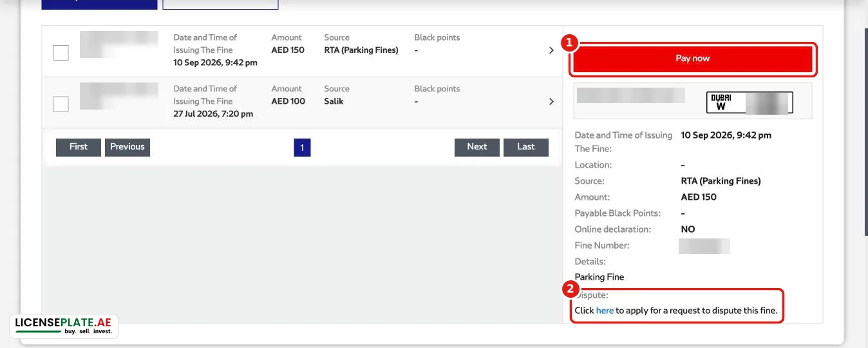Click 'RTA (Parking Fines)' source in the first row
Screen dimensions: 868x348
[361, 50]
